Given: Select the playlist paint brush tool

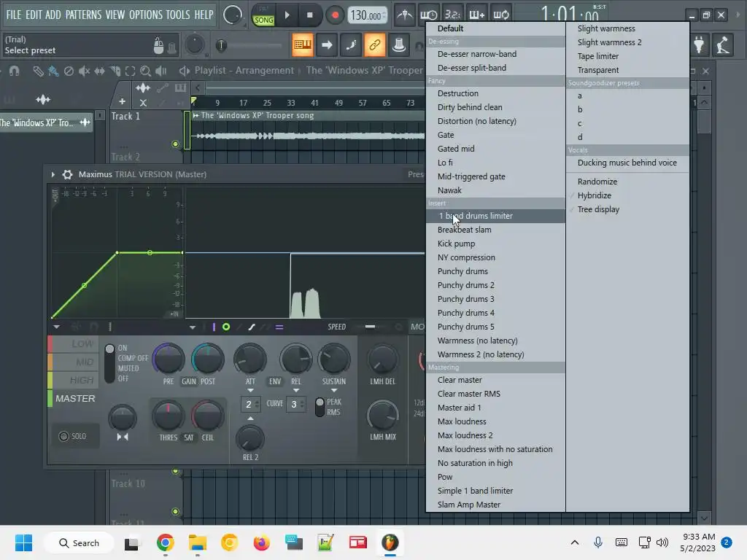Looking at the screenshot, I should click(53, 71).
